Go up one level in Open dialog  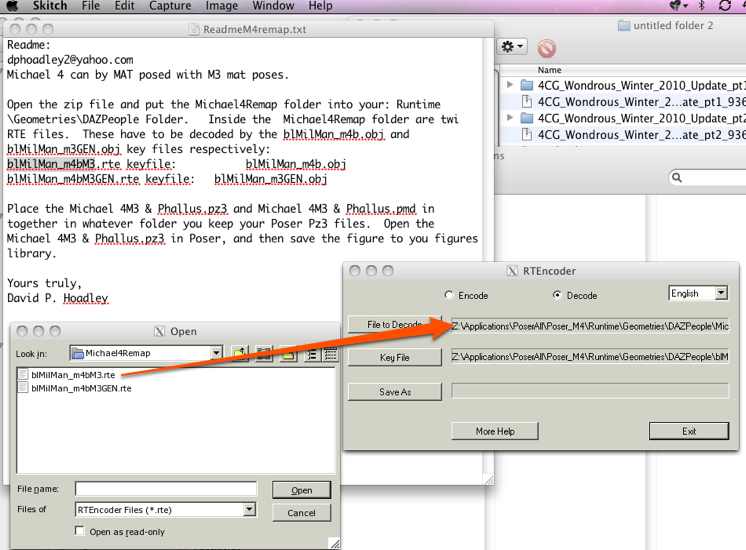click(x=240, y=354)
